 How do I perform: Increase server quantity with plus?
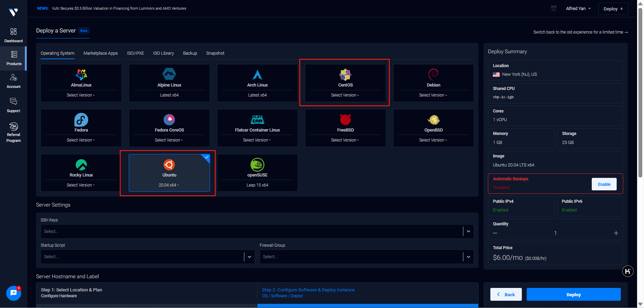[x=616, y=233]
